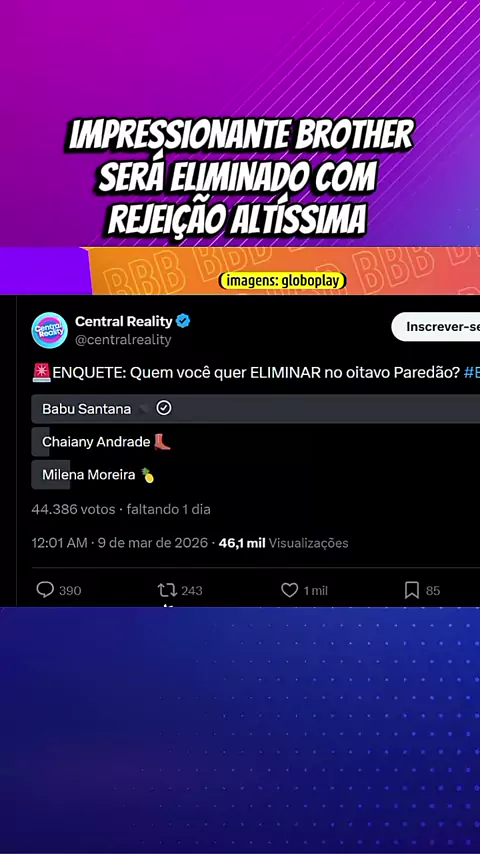Open replies via the comment bubble icon
The image size is (480, 854).
pyautogui.click(x=45, y=590)
